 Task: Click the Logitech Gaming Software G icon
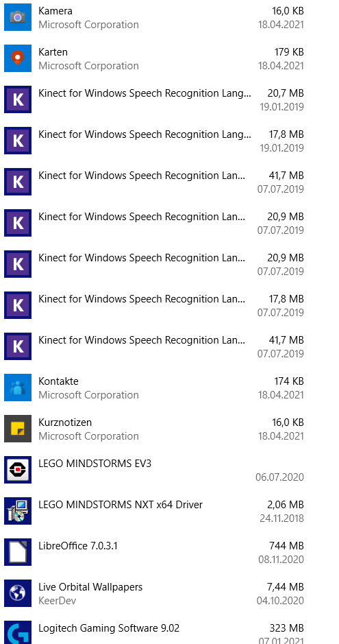(x=18, y=632)
